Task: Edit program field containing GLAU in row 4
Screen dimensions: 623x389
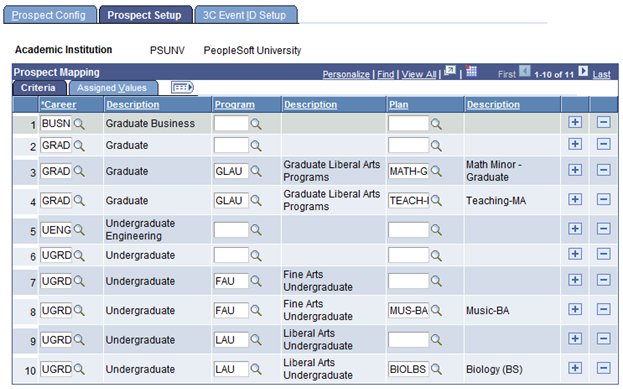Action: 231,200
